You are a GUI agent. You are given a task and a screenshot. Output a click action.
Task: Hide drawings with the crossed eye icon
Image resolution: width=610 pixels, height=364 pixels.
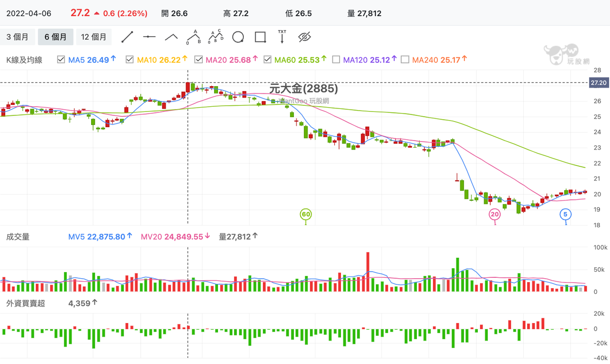pos(304,37)
